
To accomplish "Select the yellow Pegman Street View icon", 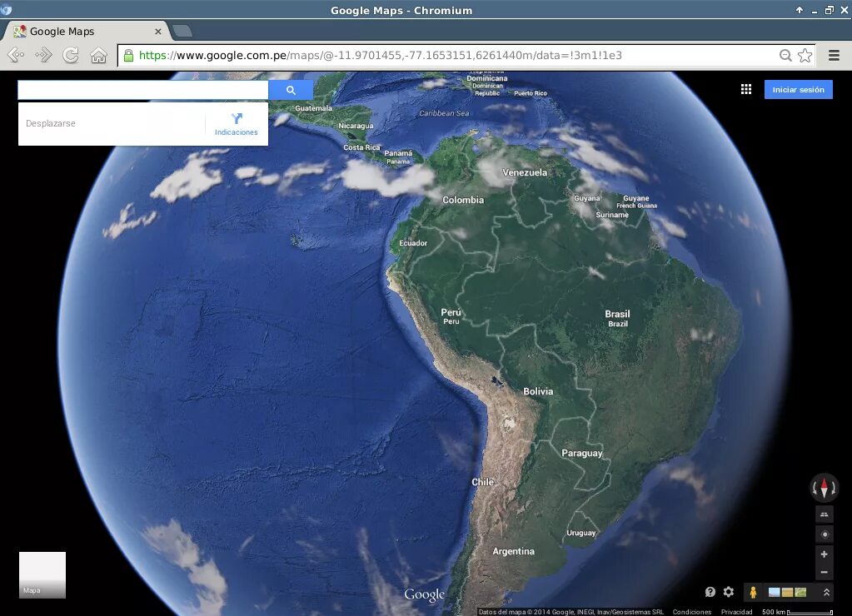I will (x=753, y=592).
